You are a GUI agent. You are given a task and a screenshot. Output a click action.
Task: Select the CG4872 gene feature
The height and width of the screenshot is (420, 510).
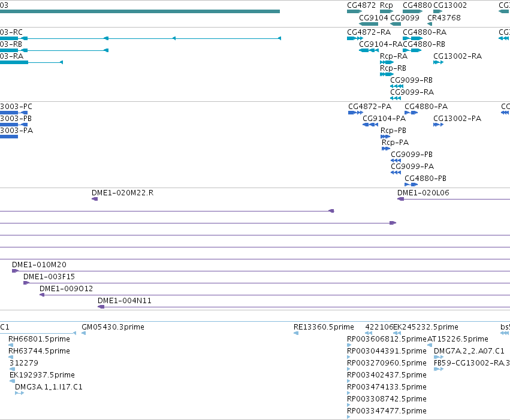point(354,11)
